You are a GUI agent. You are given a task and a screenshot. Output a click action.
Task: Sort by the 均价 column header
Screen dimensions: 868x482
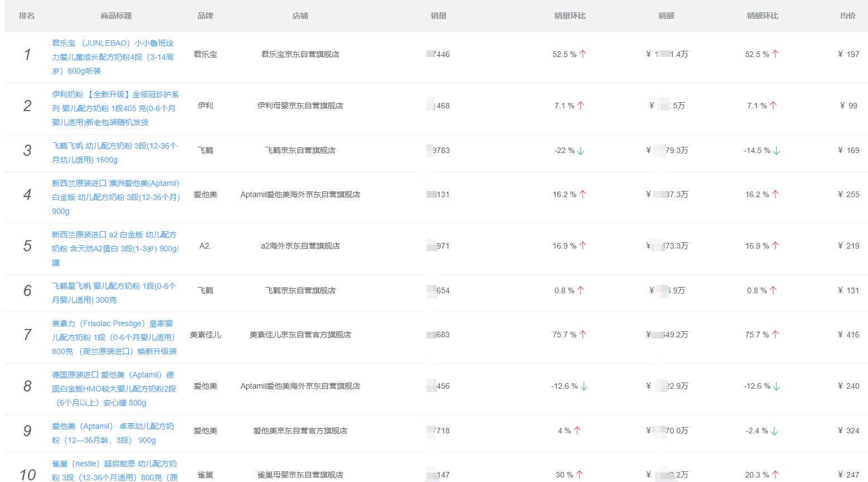point(848,16)
